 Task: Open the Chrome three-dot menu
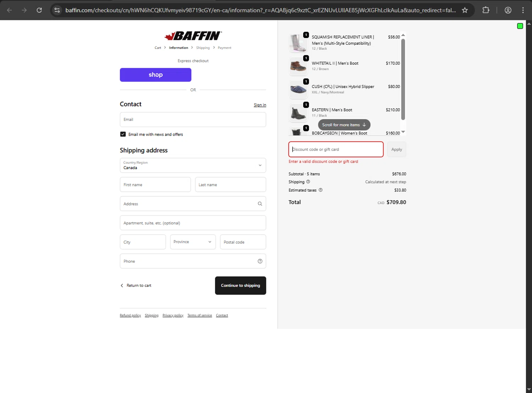point(523,10)
